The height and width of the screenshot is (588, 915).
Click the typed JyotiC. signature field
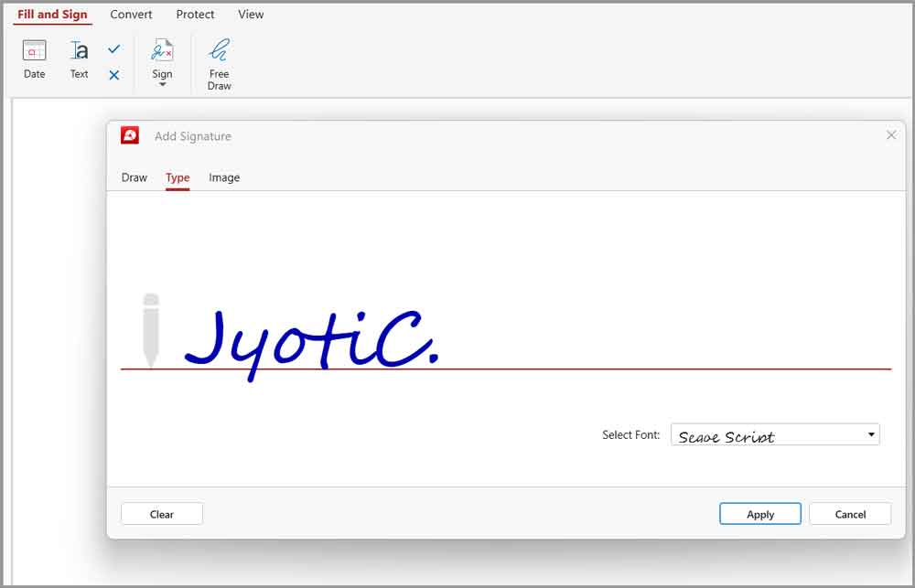311,340
